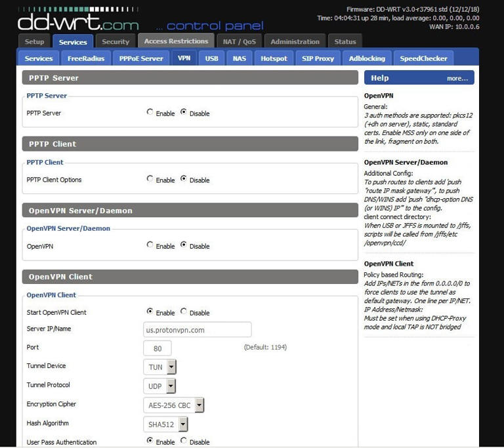Open the Tunnel Device dropdown

[x=159, y=367]
